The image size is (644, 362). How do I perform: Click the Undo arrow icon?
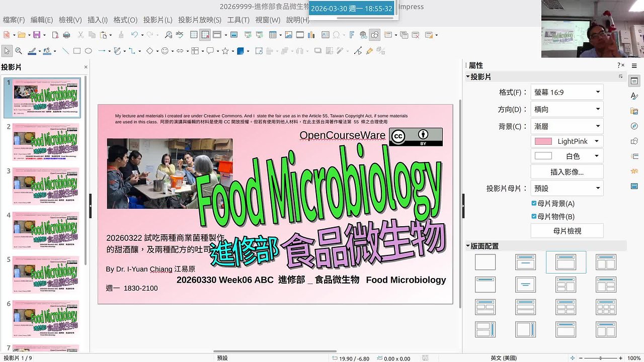point(134,35)
